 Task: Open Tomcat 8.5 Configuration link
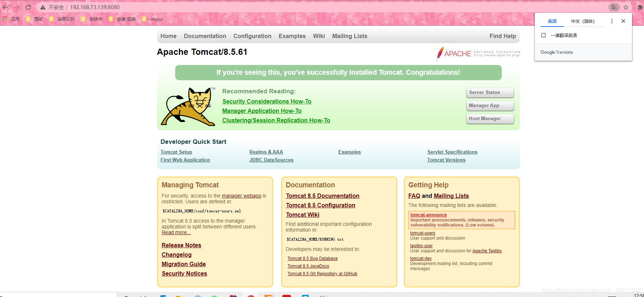point(321,206)
